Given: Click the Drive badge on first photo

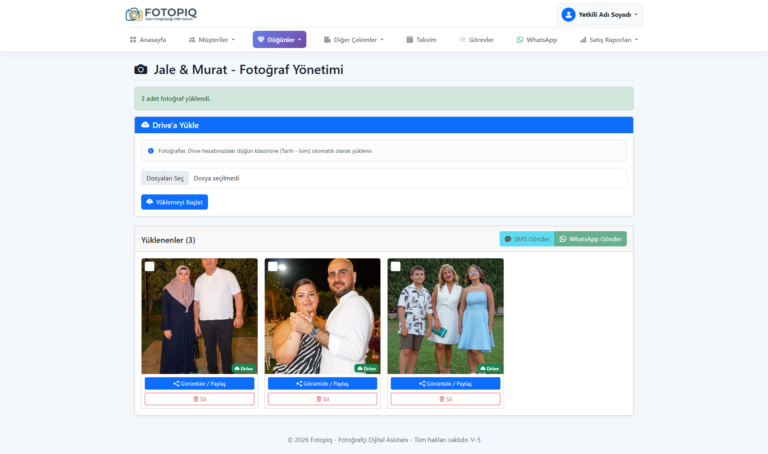Looking at the screenshot, I should pyautogui.click(x=243, y=368).
